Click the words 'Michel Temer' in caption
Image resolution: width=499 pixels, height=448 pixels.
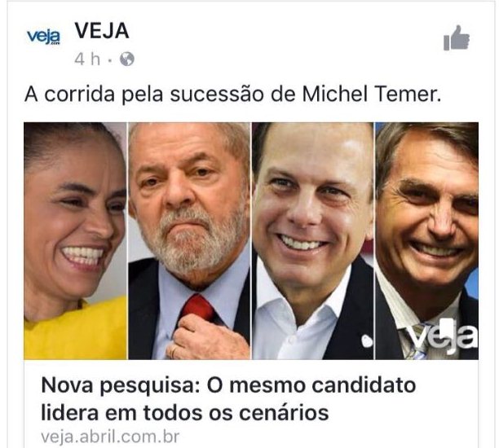coord(372,94)
